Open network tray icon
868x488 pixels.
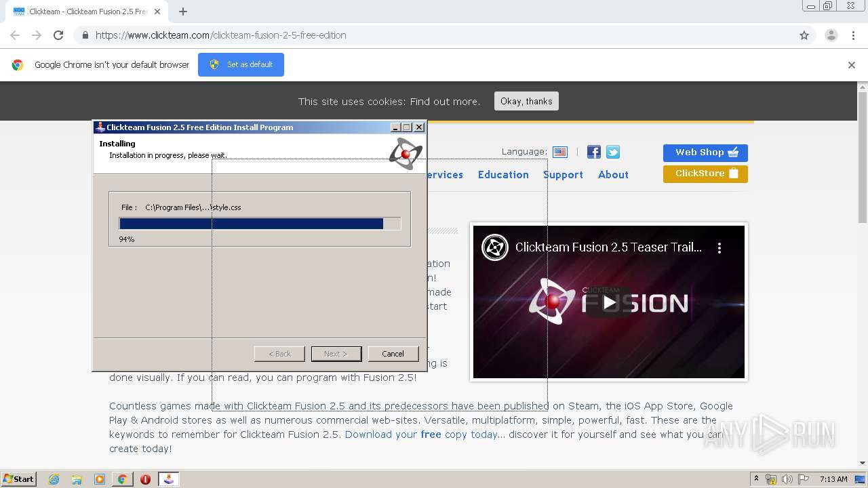pos(771,479)
